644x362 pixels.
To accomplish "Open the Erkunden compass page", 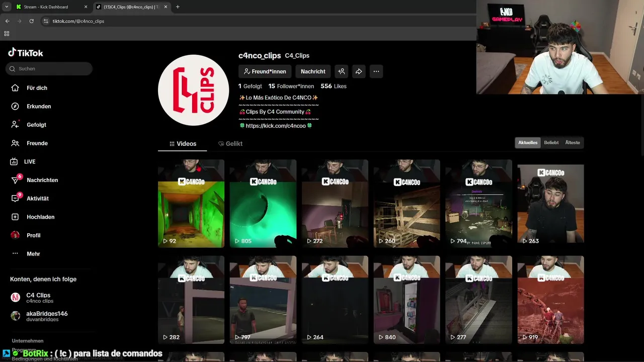I will tap(31, 107).
